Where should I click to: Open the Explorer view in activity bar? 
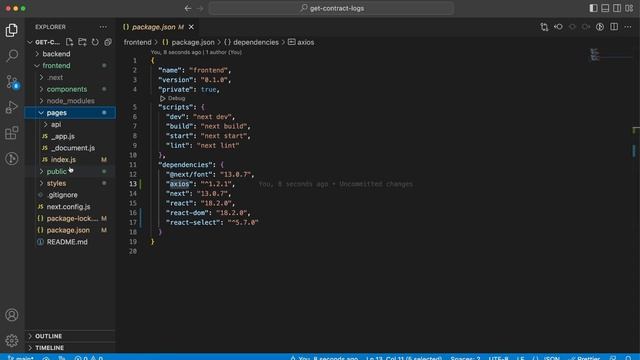[x=12, y=30]
